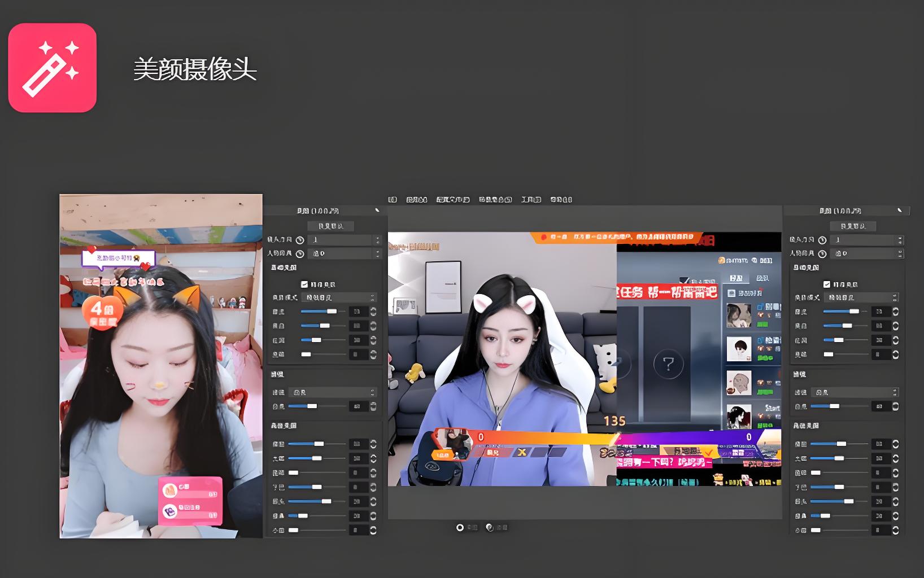Click the reset icon next to the bottom-most slider
924x578 pixels.
pos(373,530)
